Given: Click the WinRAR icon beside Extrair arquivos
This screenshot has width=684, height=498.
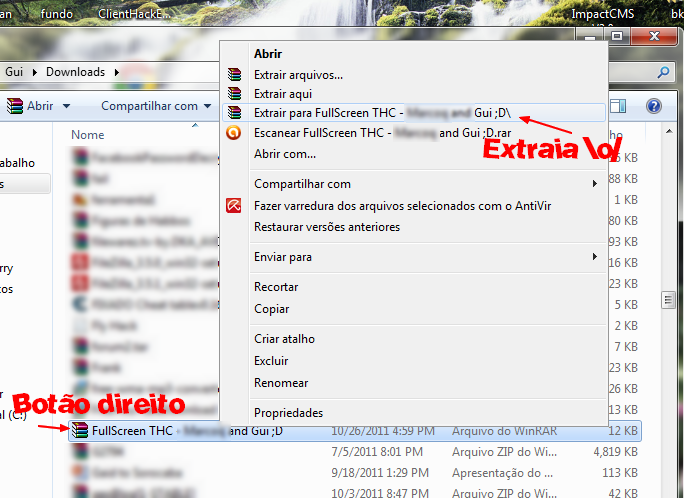Looking at the screenshot, I should [234, 75].
